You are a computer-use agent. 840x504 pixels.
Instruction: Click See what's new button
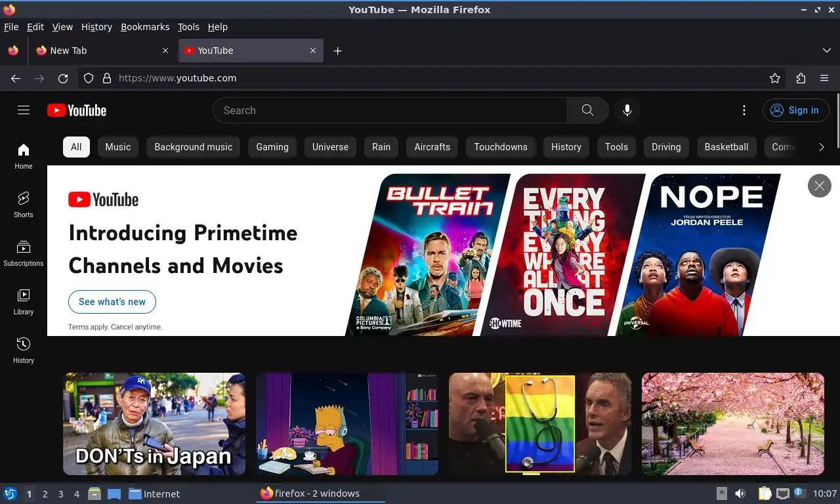(x=112, y=302)
